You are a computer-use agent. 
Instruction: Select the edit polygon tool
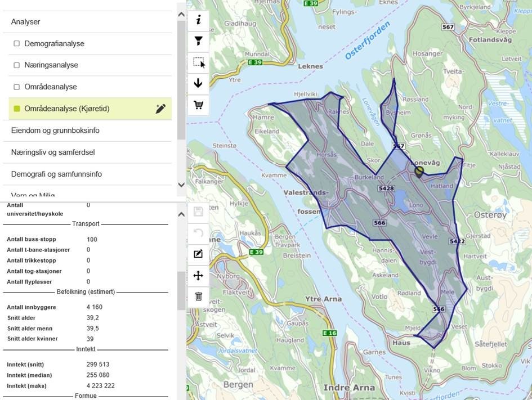(198, 254)
